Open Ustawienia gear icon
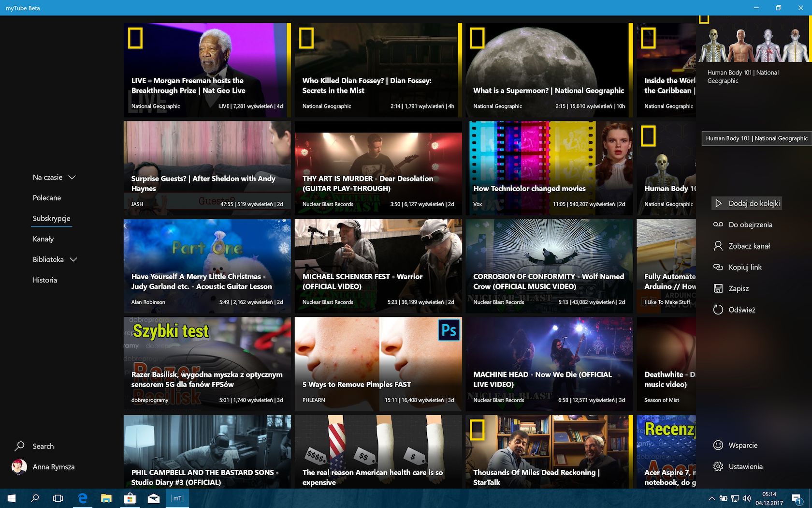Screen dimensions: 812x508 718,466
